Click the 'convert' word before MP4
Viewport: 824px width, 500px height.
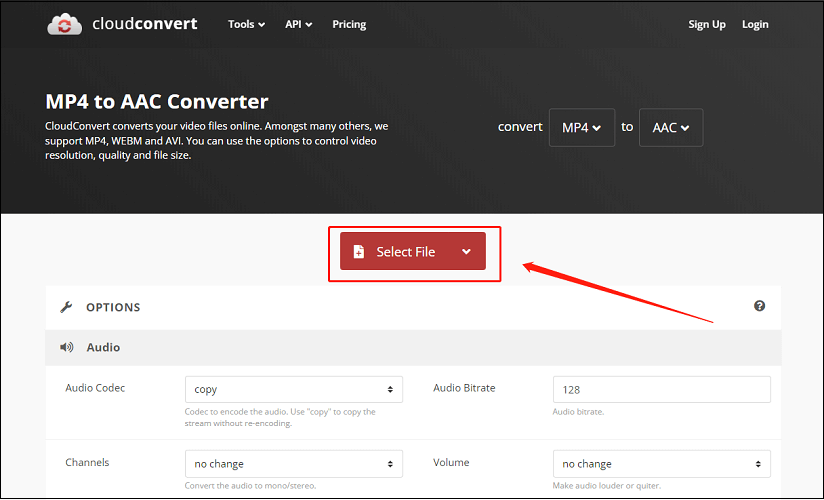point(520,127)
